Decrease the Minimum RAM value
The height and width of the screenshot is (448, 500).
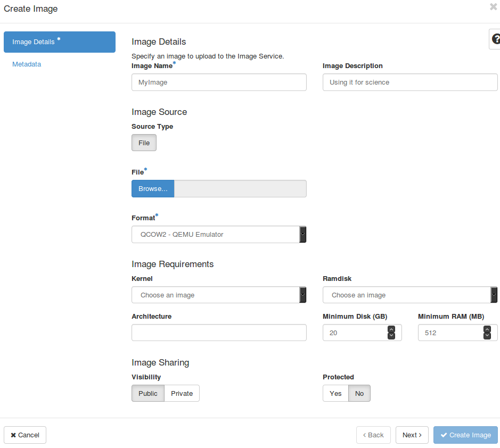coord(487,336)
